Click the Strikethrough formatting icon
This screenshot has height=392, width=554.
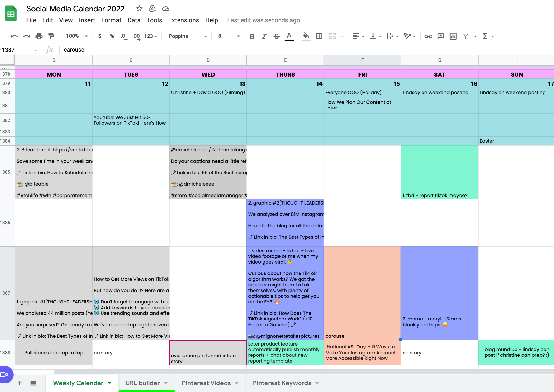point(276,36)
